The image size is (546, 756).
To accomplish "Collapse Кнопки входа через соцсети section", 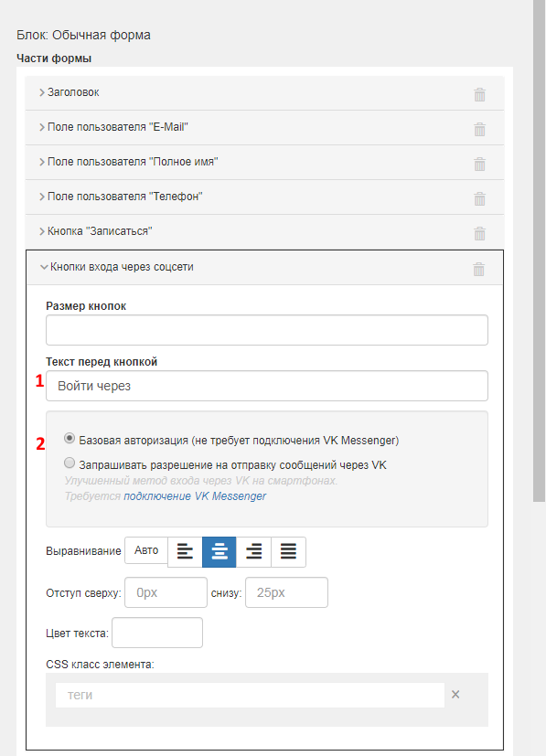I will [117, 267].
